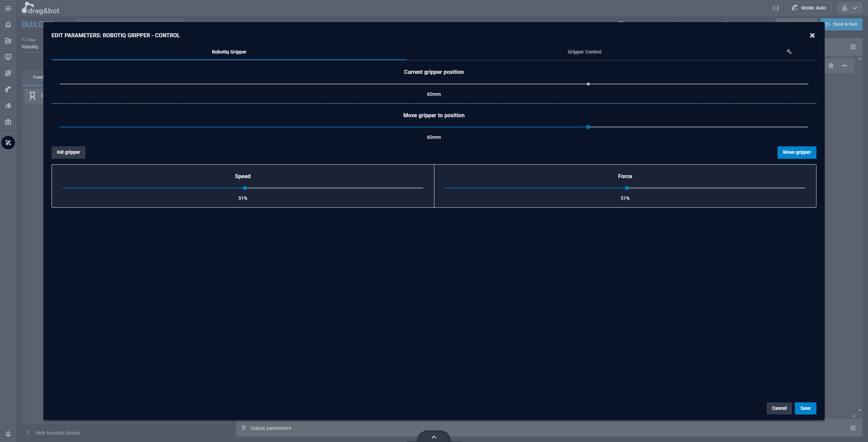
Task: Click the Mode: Auto robot status button
Action: coord(809,8)
